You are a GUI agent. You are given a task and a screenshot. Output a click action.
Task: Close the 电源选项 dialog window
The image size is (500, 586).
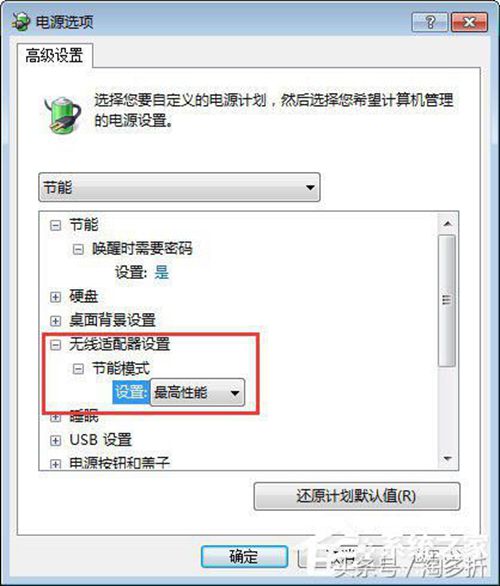[469, 22]
